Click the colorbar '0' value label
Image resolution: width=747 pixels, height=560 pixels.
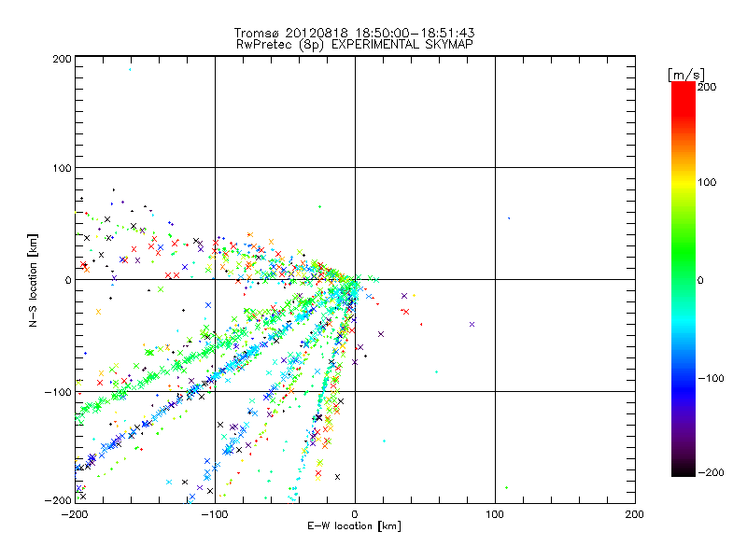click(x=700, y=280)
